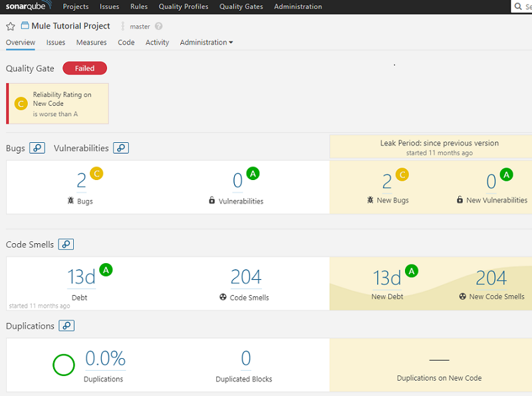Switch to the Activity tab
Image resolution: width=532 pixels, height=396 pixels.
tap(157, 43)
